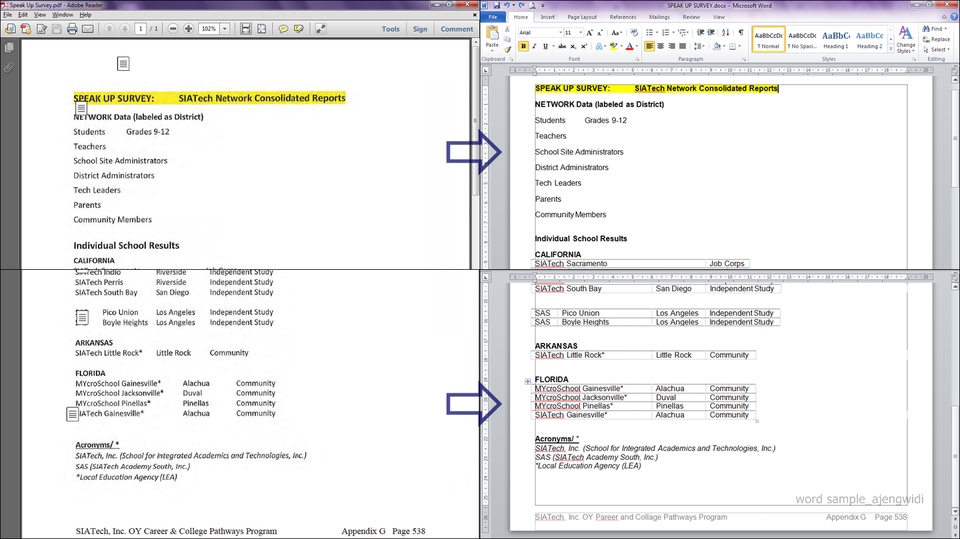Click the fit-width scrolling icon in Adobe Reader

point(246,29)
